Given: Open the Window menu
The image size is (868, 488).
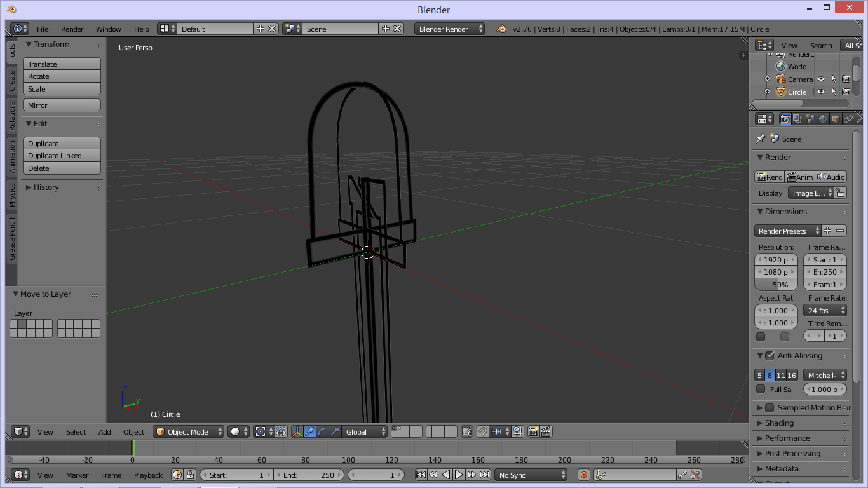Looking at the screenshot, I should pos(109,29).
